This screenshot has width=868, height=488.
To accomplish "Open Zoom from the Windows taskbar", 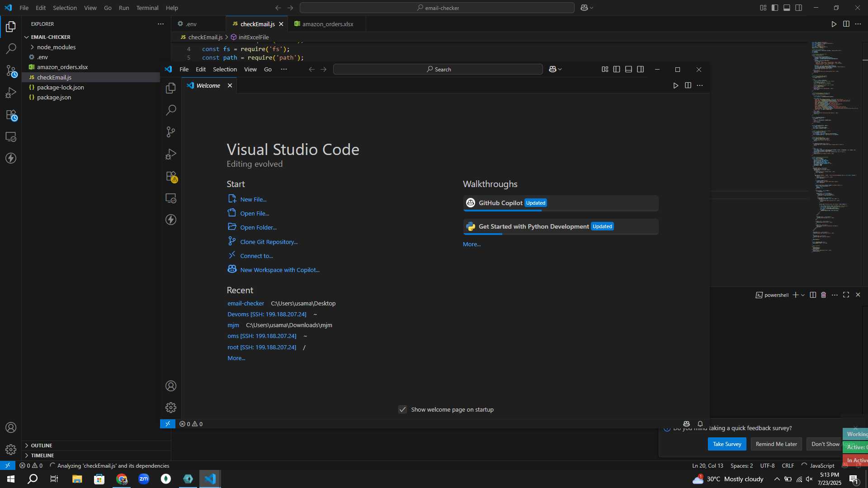I will click(x=144, y=479).
